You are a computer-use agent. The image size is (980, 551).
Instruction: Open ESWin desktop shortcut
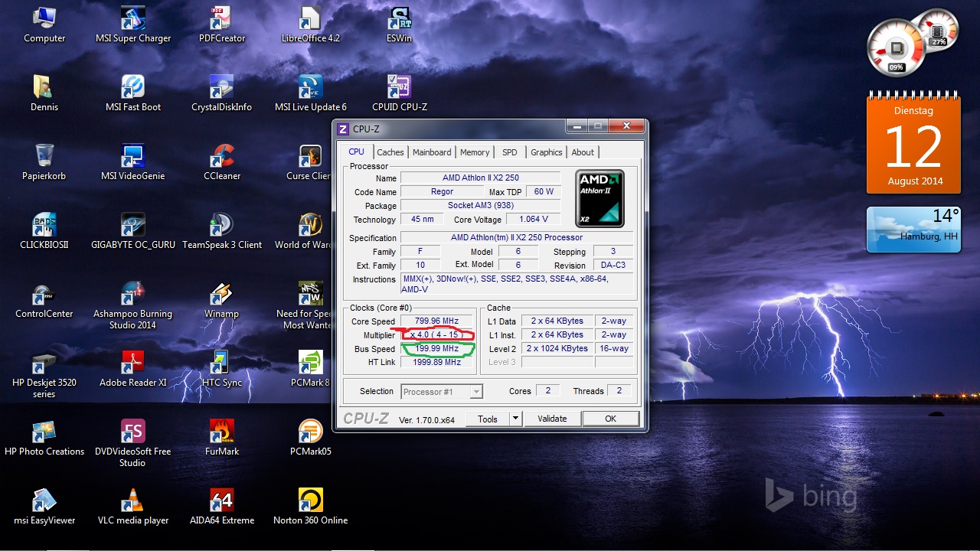(399, 24)
